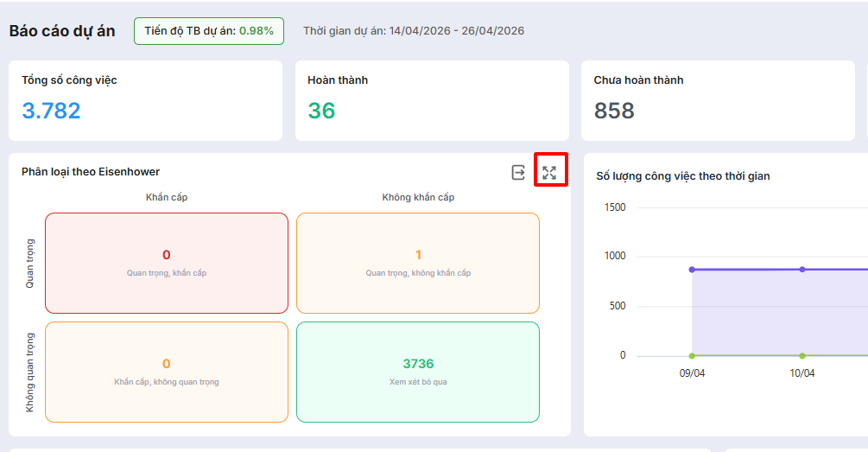Click the incomplete count 858
868x452 pixels.
(x=614, y=111)
